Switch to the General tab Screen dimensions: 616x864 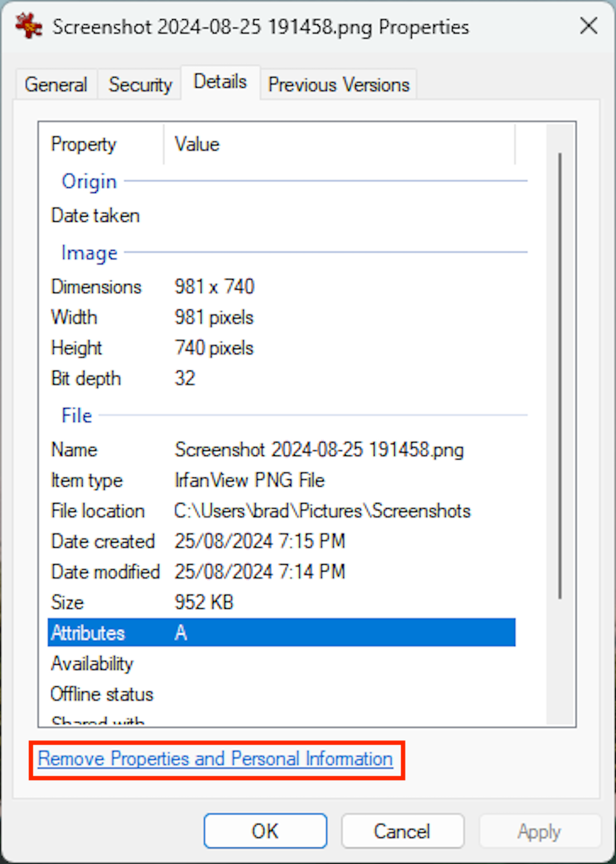(56, 85)
